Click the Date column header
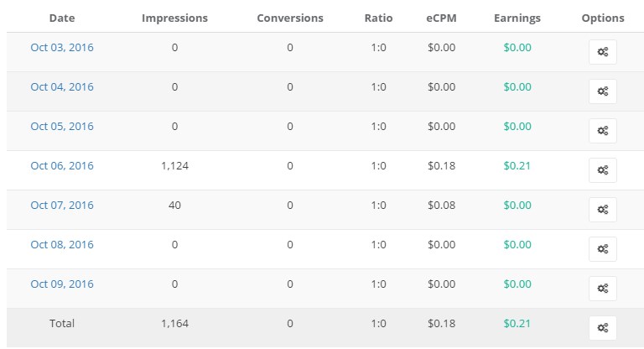 pyautogui.click(x=62, y=18)
